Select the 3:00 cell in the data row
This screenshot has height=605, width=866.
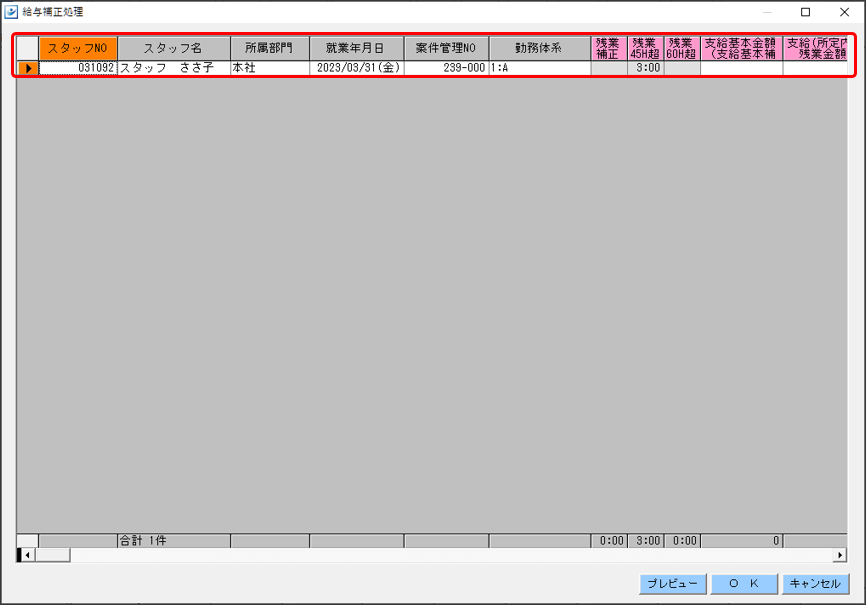click(x=645, y=68)
